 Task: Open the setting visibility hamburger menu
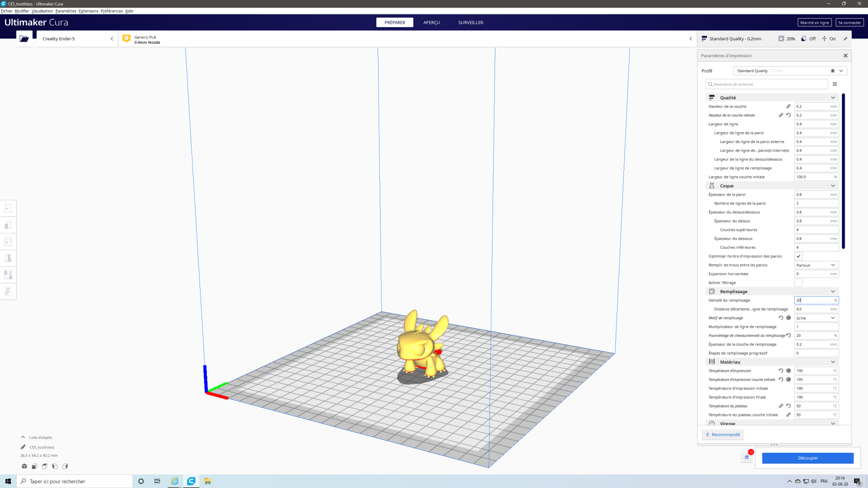[x=835, y=84]
